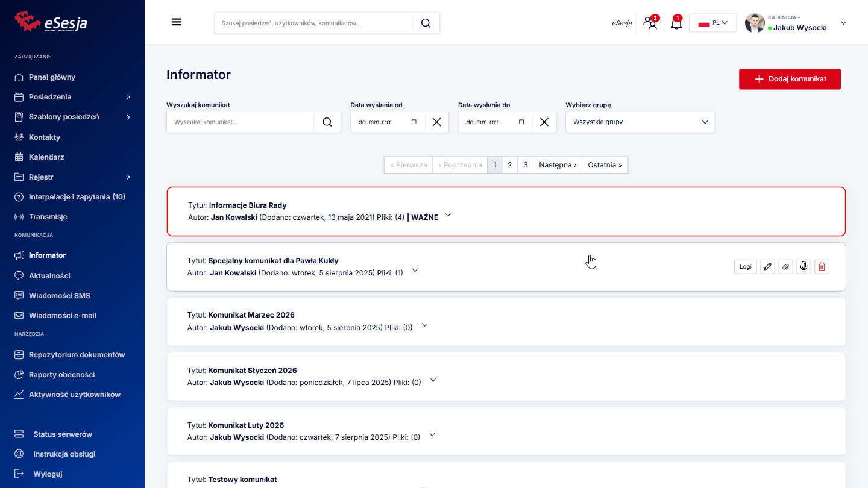The image size is (868, 488).
Task: Open notifications bell icon
Action: (676, 23)
